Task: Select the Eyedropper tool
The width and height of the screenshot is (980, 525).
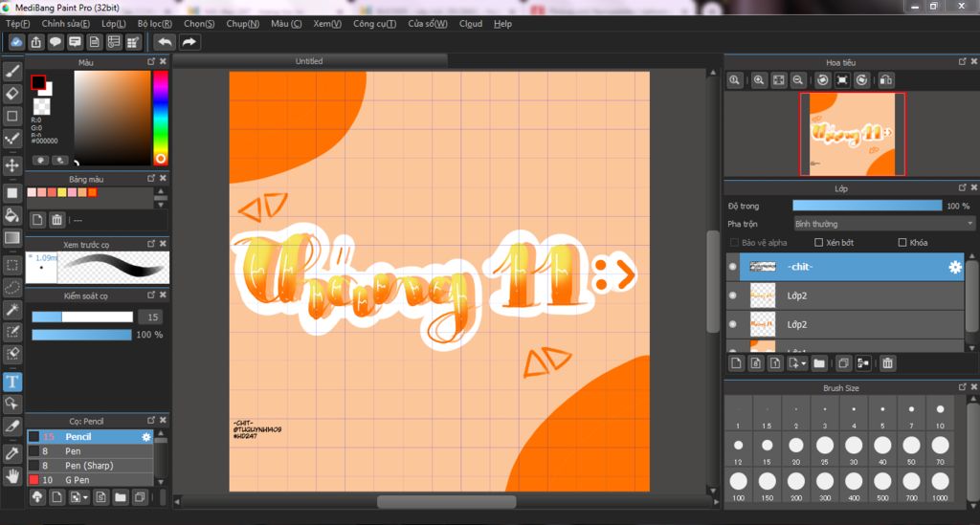Action: pos(12,454)
